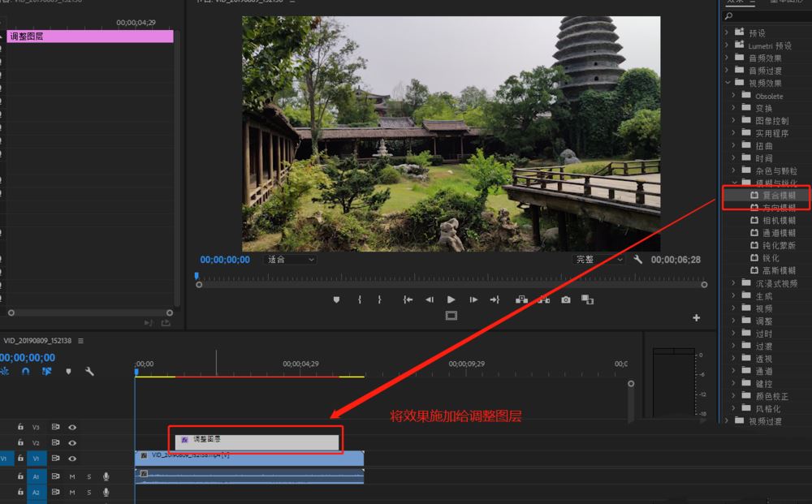The width and height of the screenshot is (812, 504).
Task: Toggle track lock on A1
Action: [x=20, y=476]
